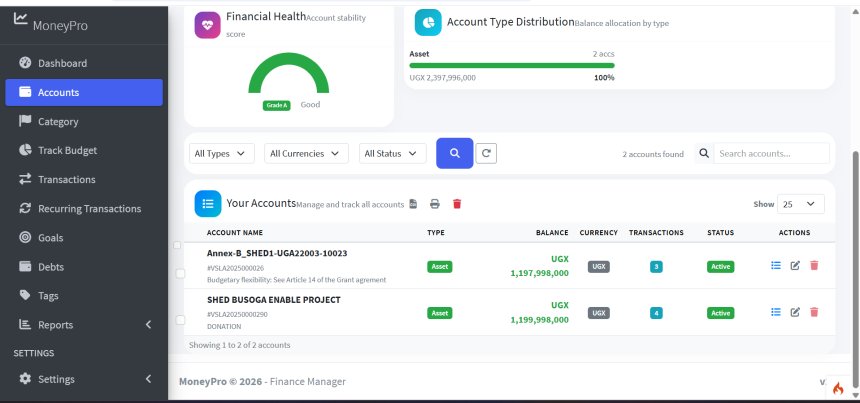Click the transactions count badge for SHED BUSOGA
The width and height of the screenshot is (860, 403).
pos(656,313)
